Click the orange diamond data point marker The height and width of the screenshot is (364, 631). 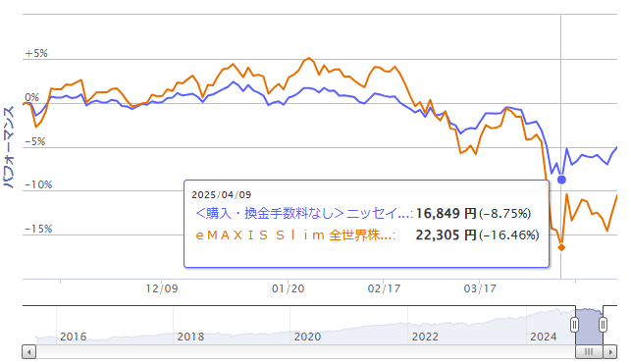tap(561, 247)
